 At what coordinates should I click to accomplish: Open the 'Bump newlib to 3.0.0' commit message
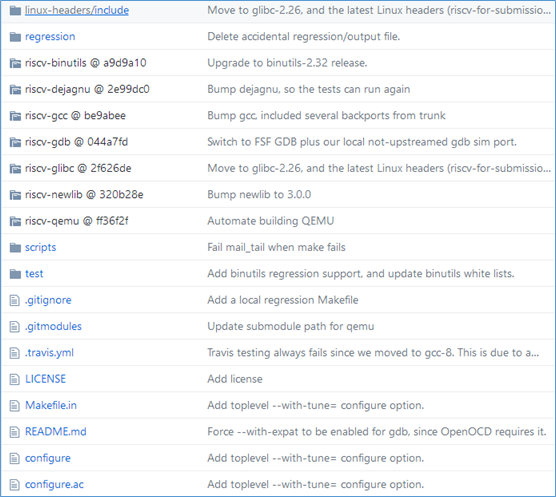click(259, 195)
